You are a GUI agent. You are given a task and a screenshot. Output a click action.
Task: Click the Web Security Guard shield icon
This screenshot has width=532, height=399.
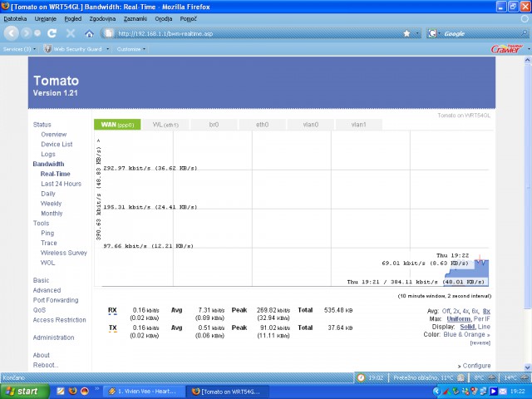coord(48,49)
